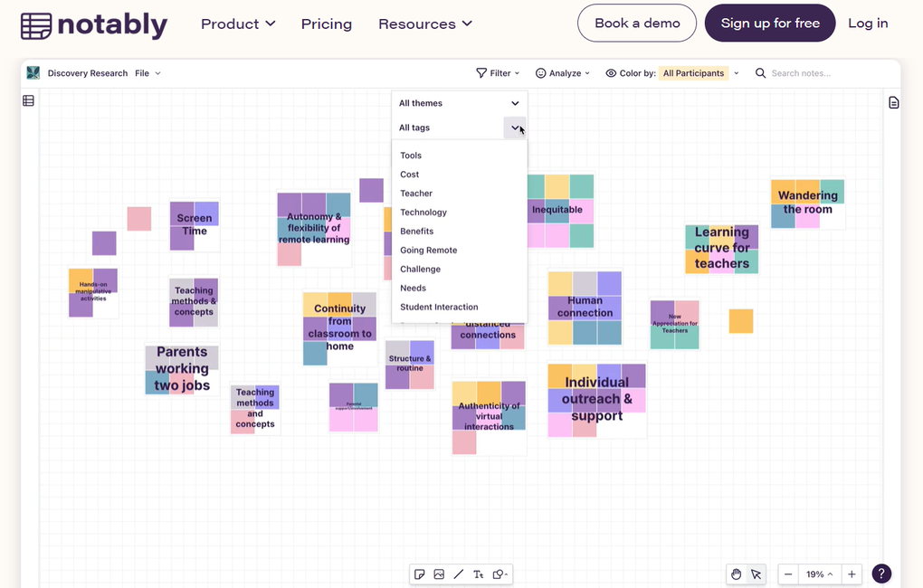Select the shape tool
Screen dimensions: 923x588
498,574
